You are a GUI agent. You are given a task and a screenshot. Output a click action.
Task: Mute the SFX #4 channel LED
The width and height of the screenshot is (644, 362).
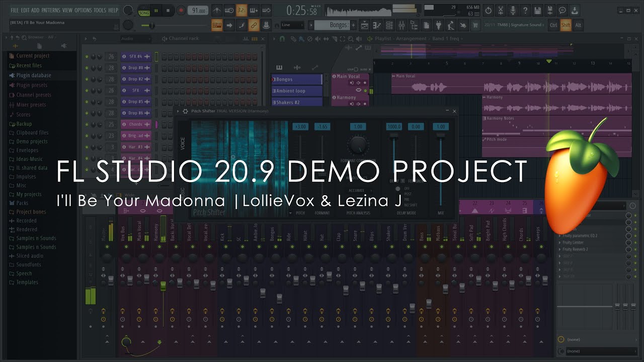87,57
